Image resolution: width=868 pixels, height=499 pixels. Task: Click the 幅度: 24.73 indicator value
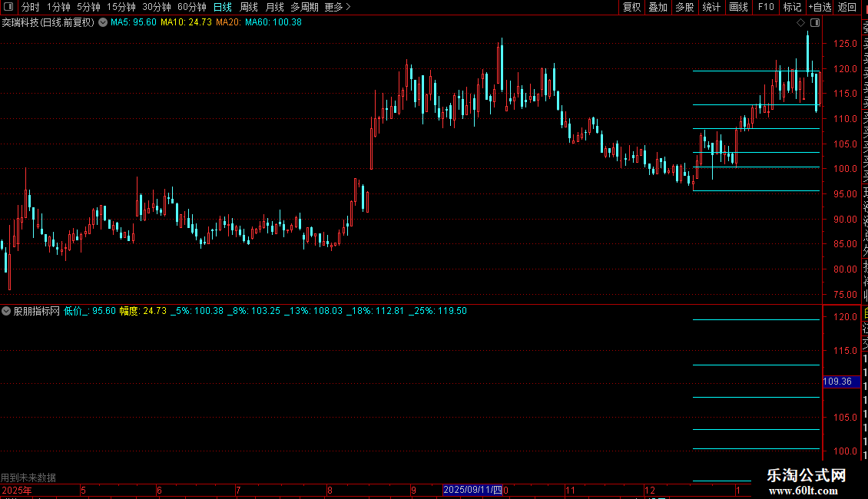coord(143,311)
